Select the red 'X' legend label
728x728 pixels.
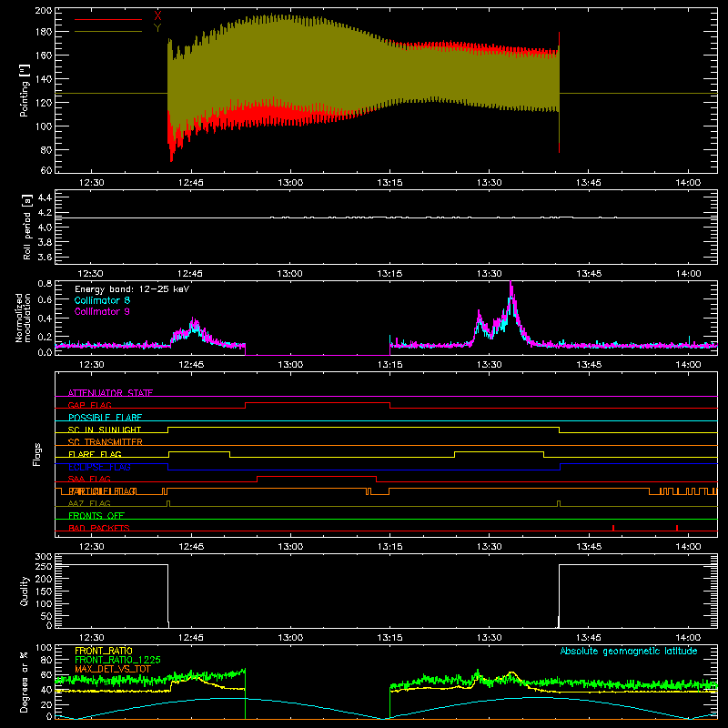157,15
